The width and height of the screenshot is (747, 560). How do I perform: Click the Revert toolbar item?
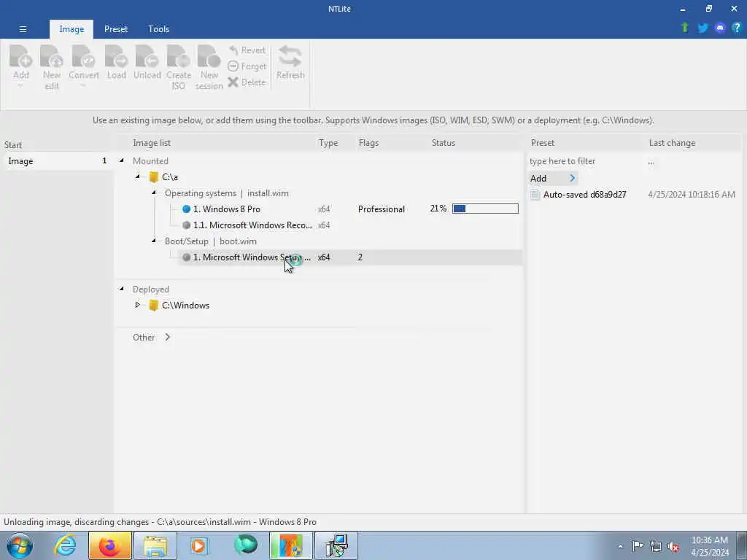click(247, 50)
